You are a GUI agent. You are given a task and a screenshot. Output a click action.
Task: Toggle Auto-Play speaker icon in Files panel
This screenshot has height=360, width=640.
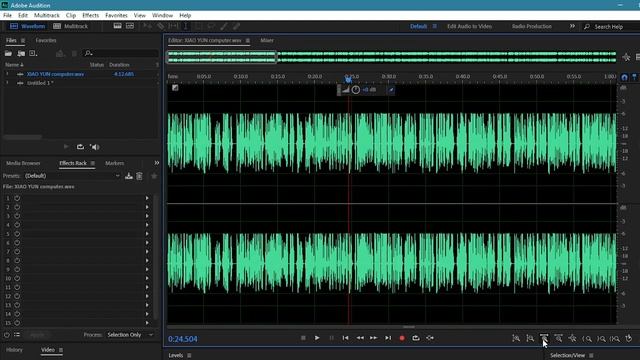click(x=95, y=147)
